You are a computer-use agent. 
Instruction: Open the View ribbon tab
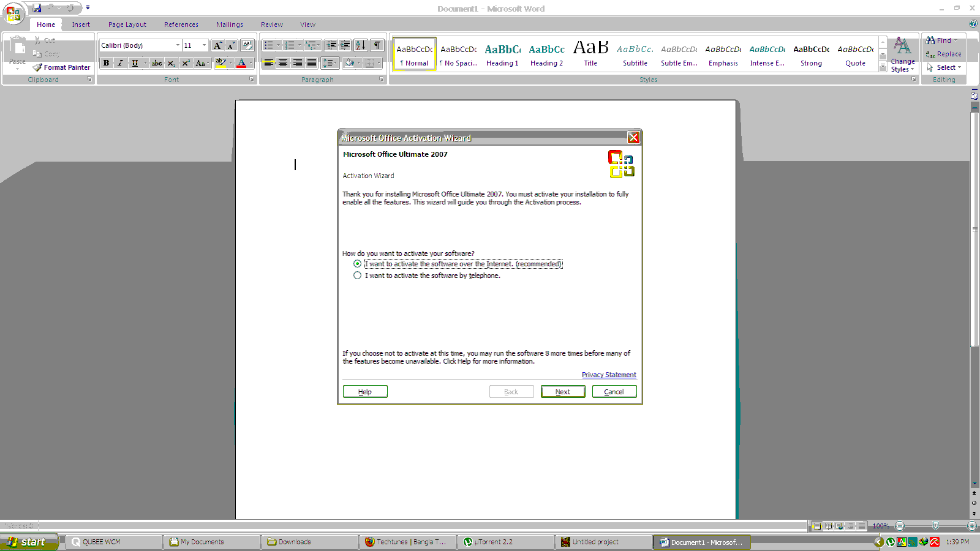[307, 24]
